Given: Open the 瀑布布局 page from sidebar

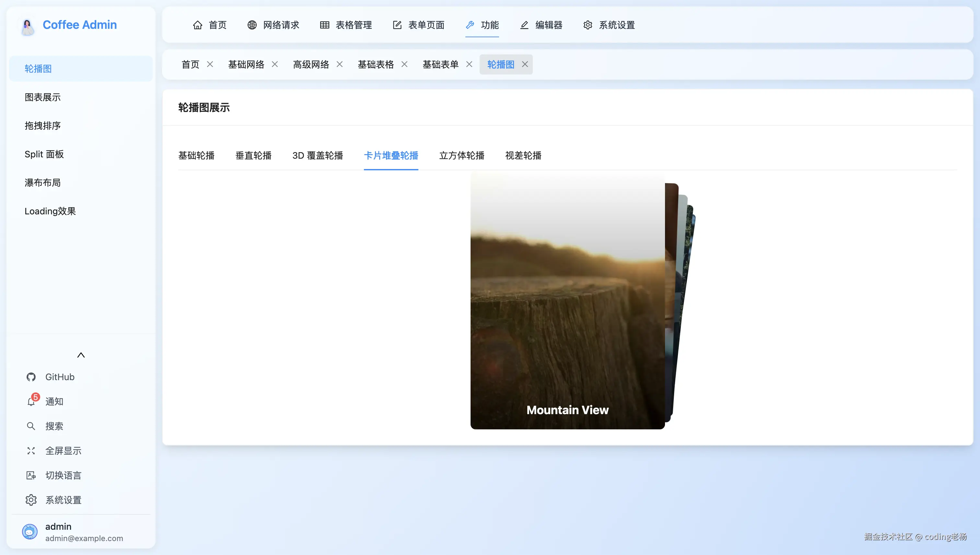Looking at the screenshot, I should 42,183.
